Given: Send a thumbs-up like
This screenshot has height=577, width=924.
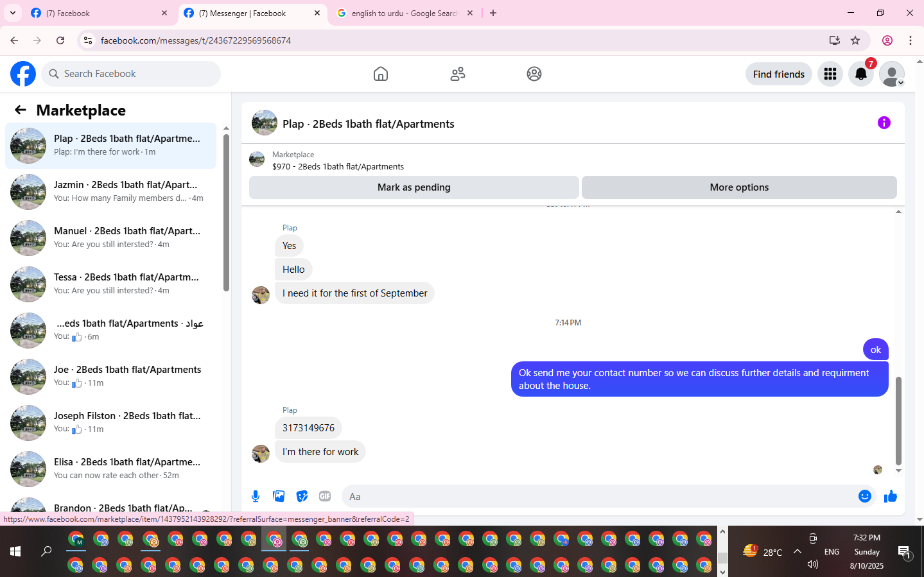Looking at the screenshot, I should 891,496.
